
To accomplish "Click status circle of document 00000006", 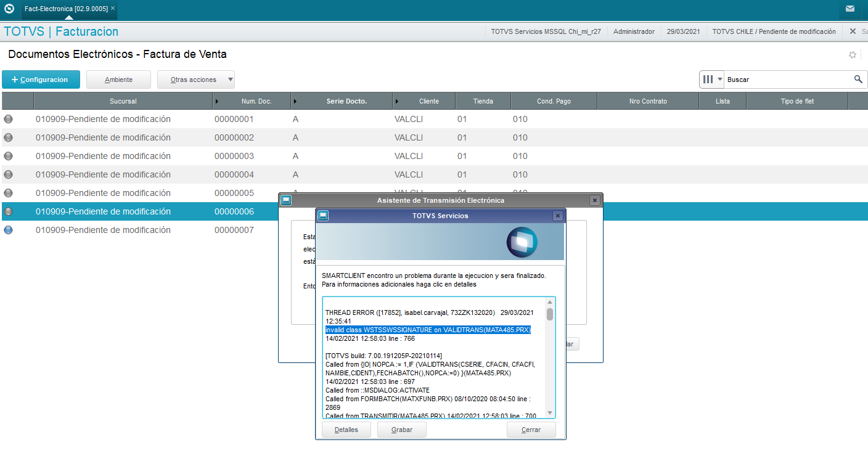I will pos(8,211).
